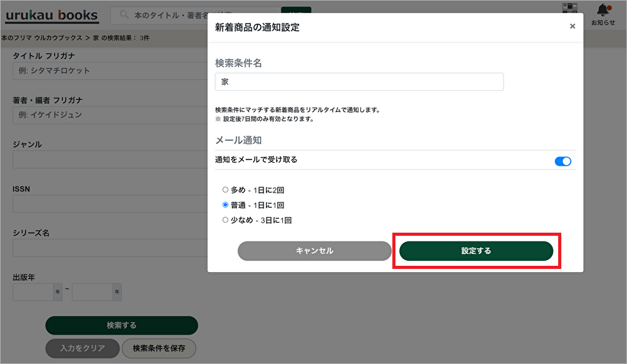Click the 検索条件を保存 button
This screenshot has height=364, width=627.
[x=159, y=348]
